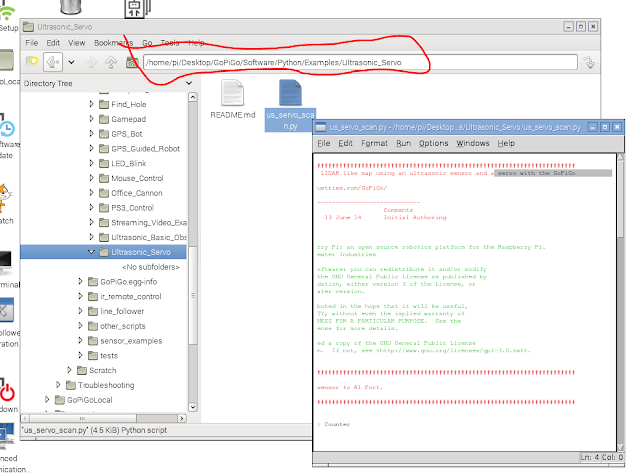
Task: Open the Windows menu in editor window
Action: (x=473, y=143)
